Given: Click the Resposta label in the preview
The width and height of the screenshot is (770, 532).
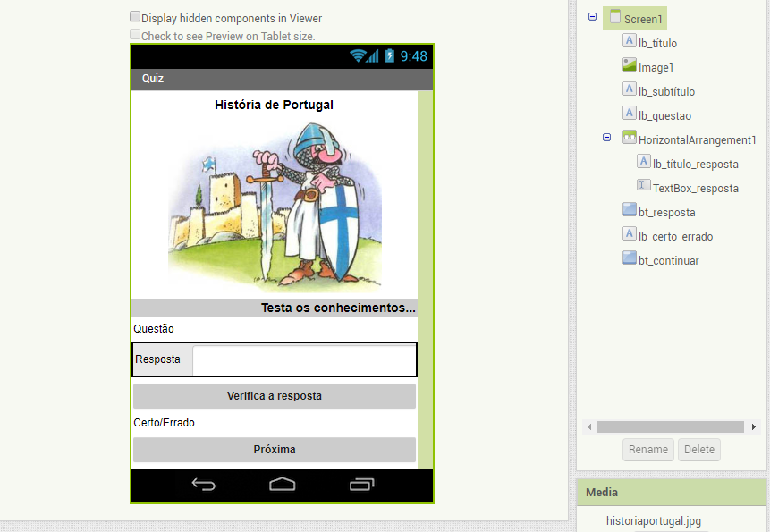Looking at the screenshot, I should click(x=157, y=359).
